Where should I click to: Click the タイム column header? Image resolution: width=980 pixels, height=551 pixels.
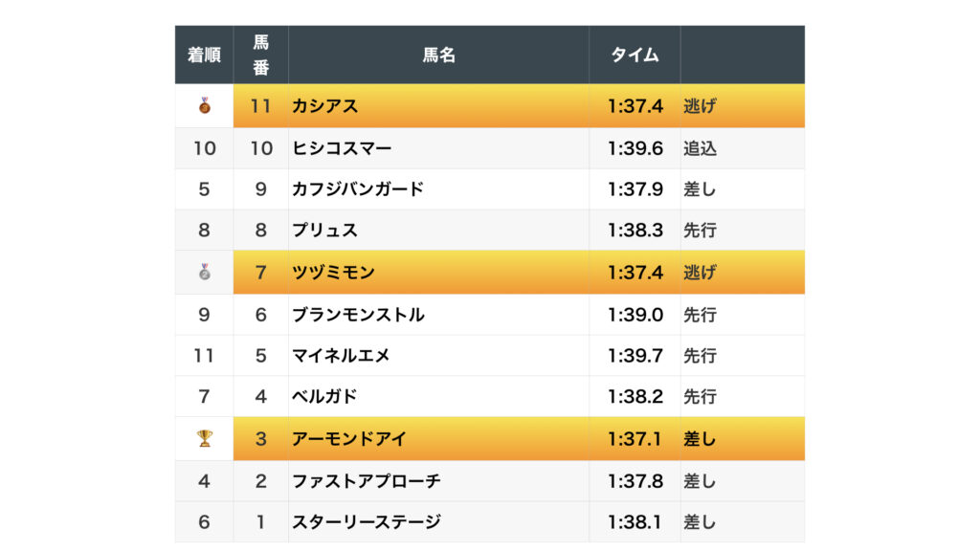click(x=635, y=55)
